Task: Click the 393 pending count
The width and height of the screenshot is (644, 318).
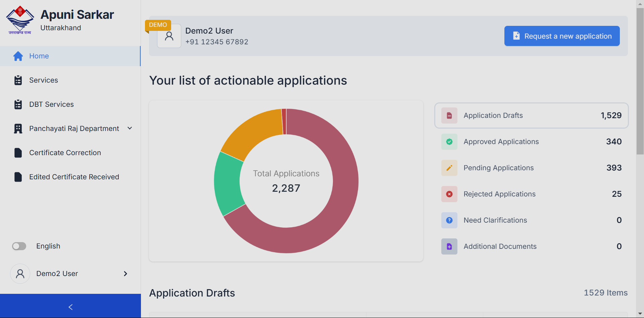Action: tap(614, 168)
